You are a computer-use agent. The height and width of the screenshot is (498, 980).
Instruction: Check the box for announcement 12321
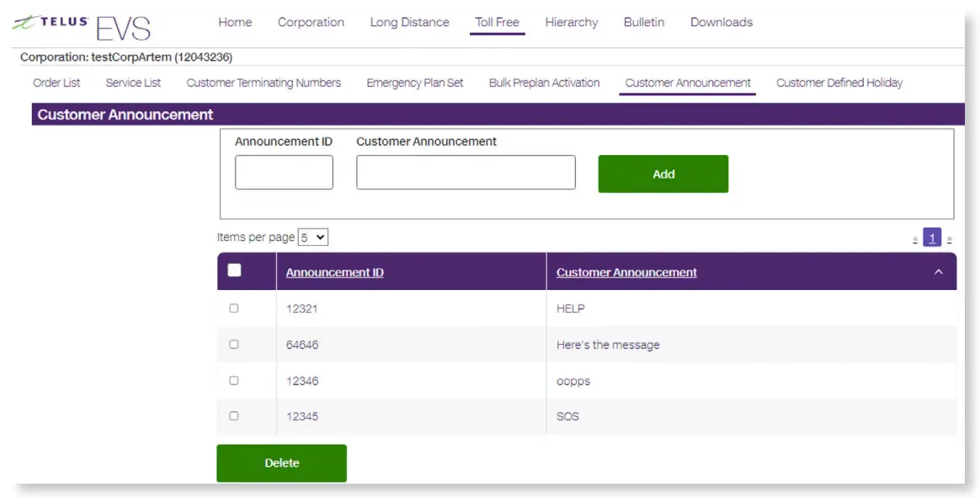[x=234, y=308]
